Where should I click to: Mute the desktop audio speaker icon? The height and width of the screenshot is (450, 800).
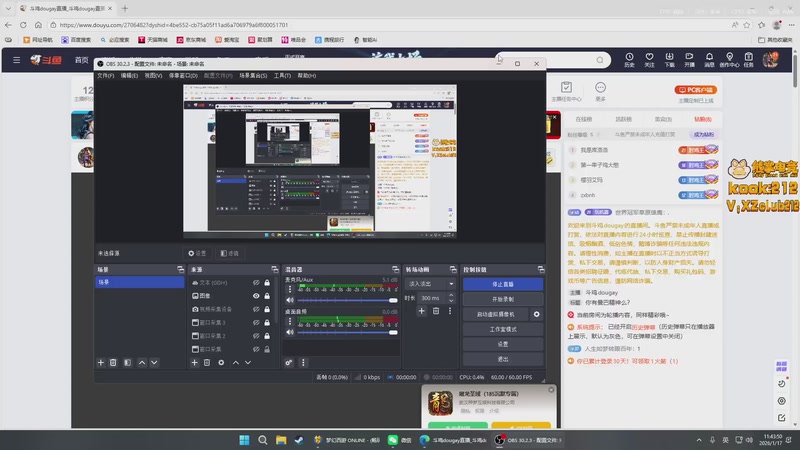tap(290, 332)
